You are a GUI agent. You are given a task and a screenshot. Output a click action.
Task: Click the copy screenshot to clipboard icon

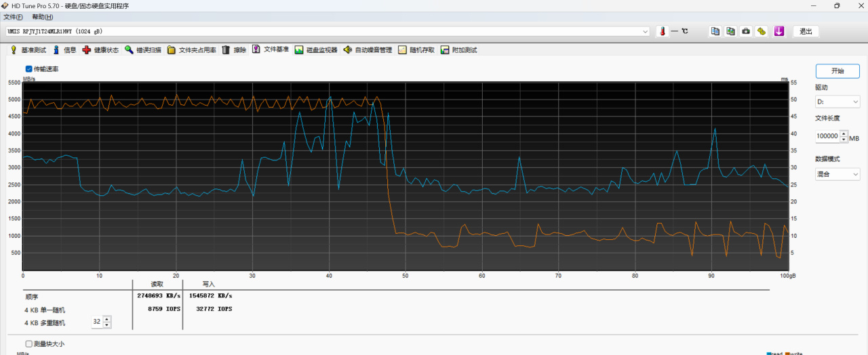coord(730,31)
